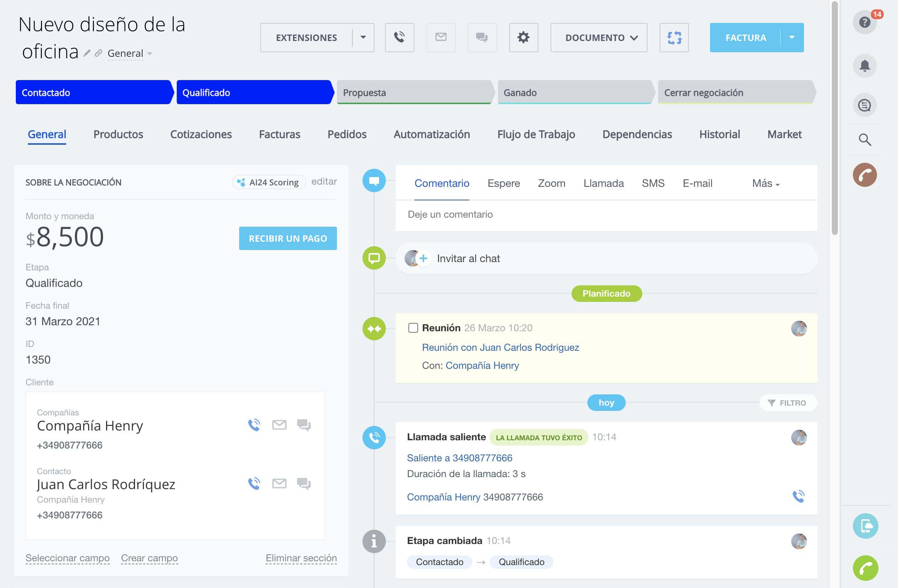Screen dimensions: 898x588
Task: Open the help icon with 14 badge
Action: point(864,22)
